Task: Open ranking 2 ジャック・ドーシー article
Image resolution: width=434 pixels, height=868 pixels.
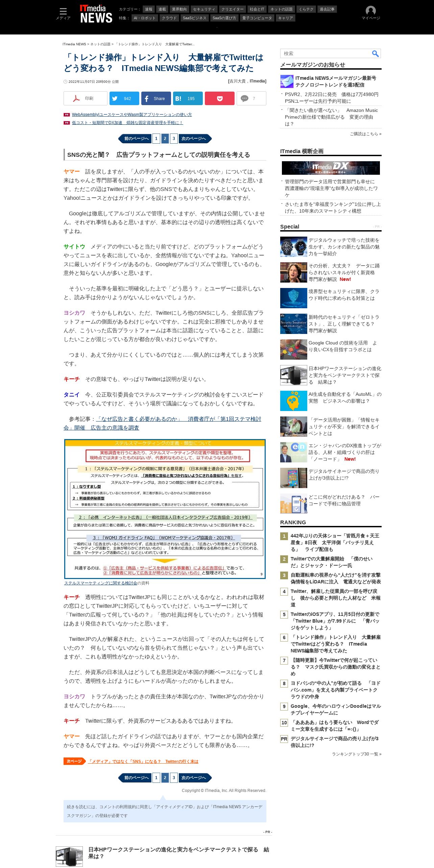Action: (x=331, y=562)
